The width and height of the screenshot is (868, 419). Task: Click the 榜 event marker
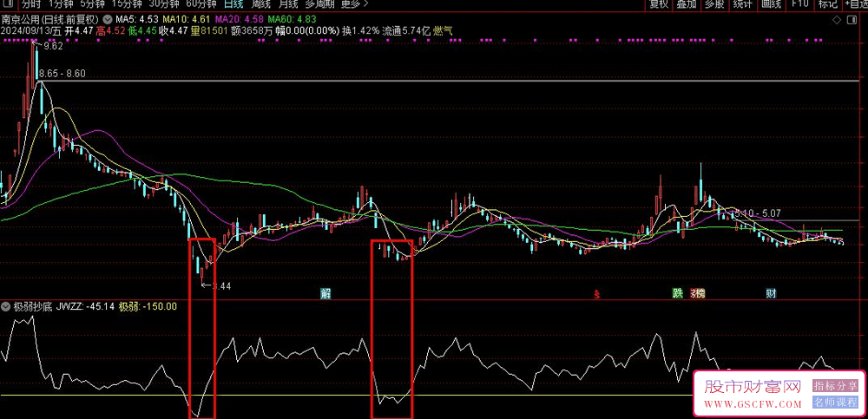700,293
